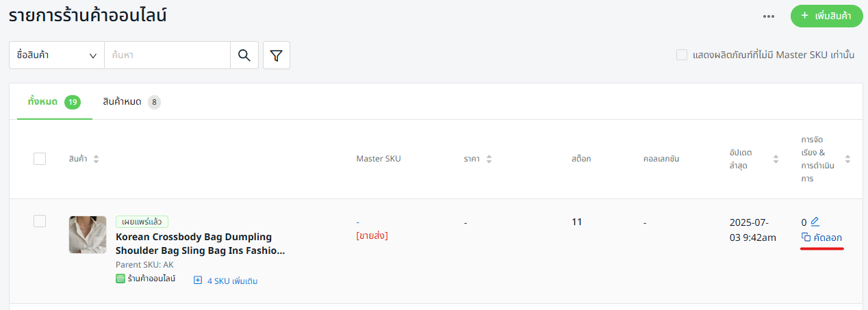
Task: Open the ชื่อสินค้า search-type dropdown
Action: 57,55
